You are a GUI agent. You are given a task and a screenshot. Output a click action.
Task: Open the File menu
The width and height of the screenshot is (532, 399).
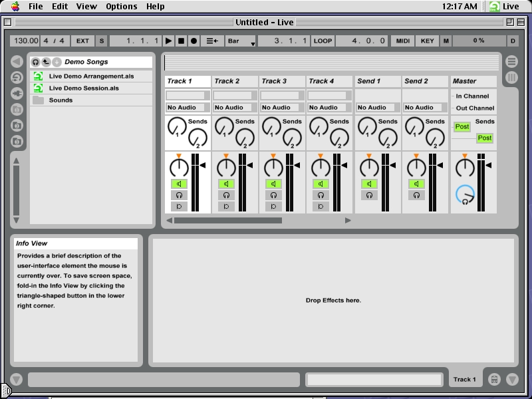point(36,6)
